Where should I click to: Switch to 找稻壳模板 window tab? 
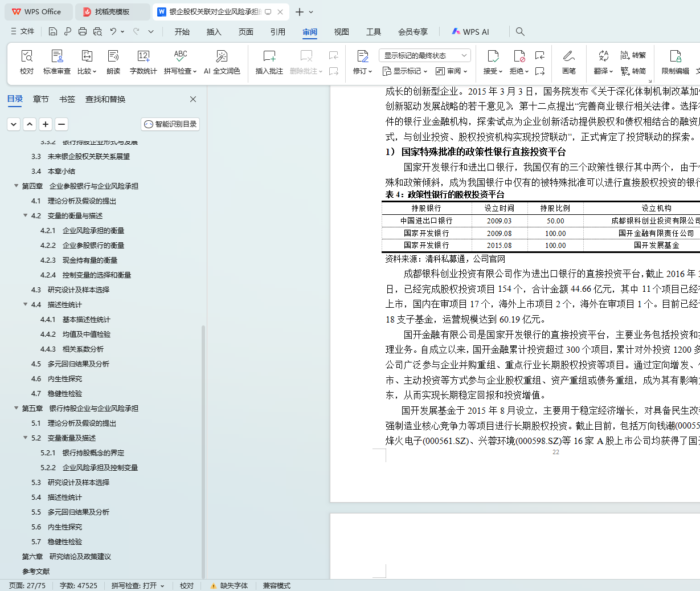112,11
